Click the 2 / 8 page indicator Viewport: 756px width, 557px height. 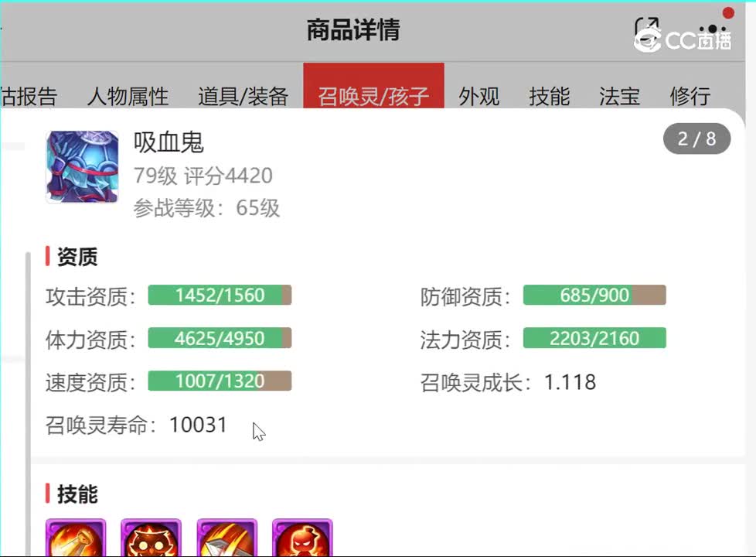point(696,139)
